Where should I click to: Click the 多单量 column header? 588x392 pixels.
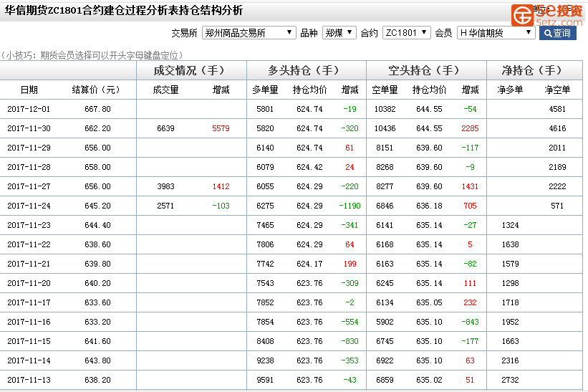(x=265, y=90)
